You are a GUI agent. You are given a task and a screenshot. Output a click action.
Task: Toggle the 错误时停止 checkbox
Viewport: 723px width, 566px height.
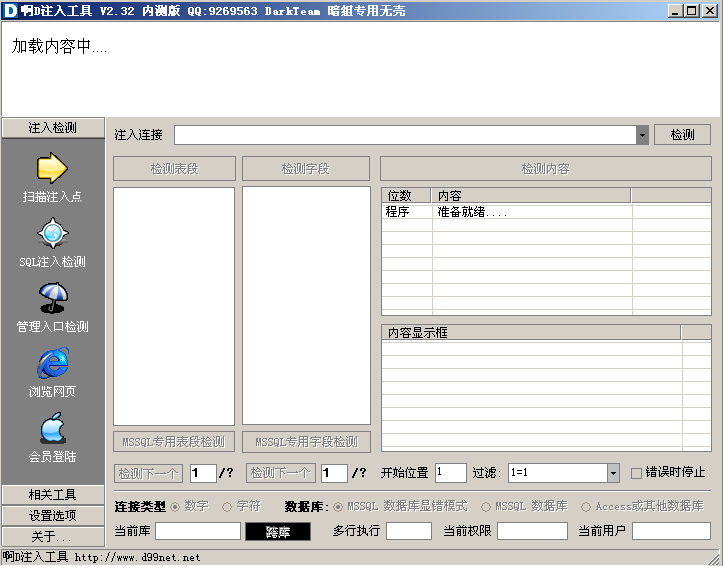click(x=636, y=473)
